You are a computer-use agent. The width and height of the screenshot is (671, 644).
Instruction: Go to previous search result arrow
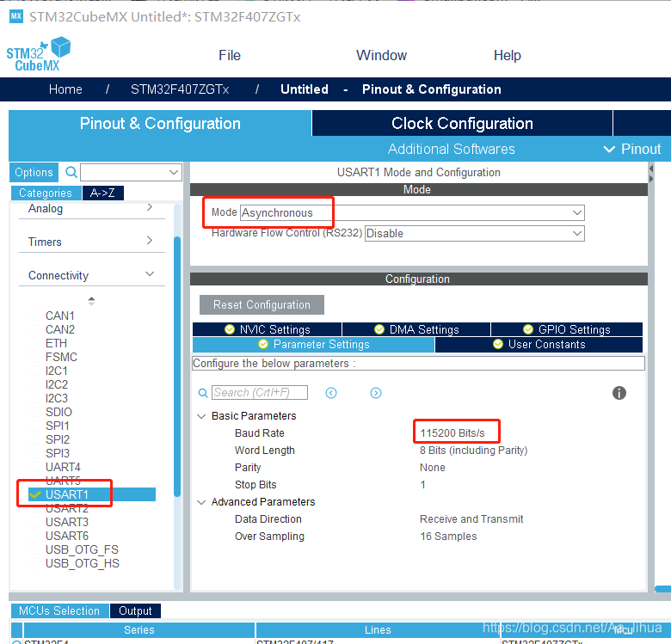[331, 393]
